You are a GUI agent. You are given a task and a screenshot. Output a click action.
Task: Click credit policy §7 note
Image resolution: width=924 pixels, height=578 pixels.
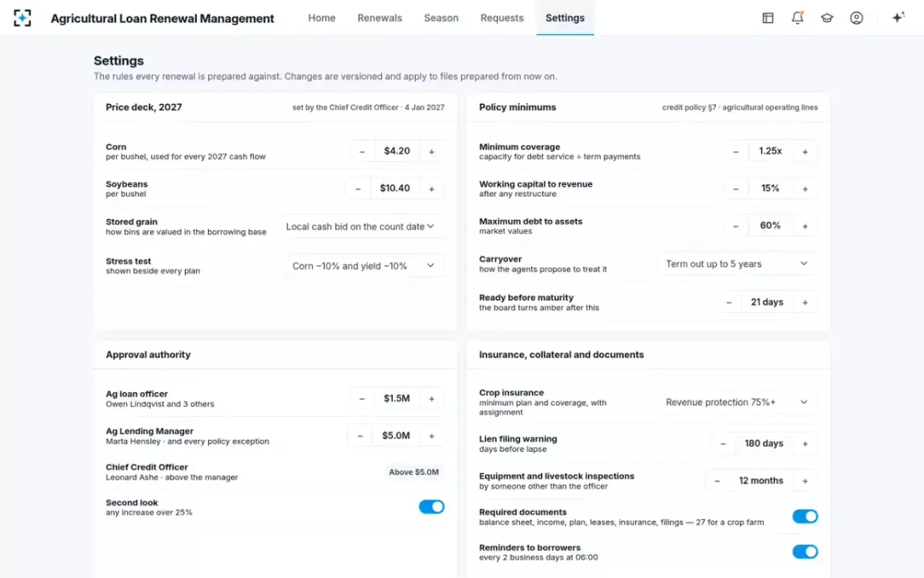click(x=740, y=108)
